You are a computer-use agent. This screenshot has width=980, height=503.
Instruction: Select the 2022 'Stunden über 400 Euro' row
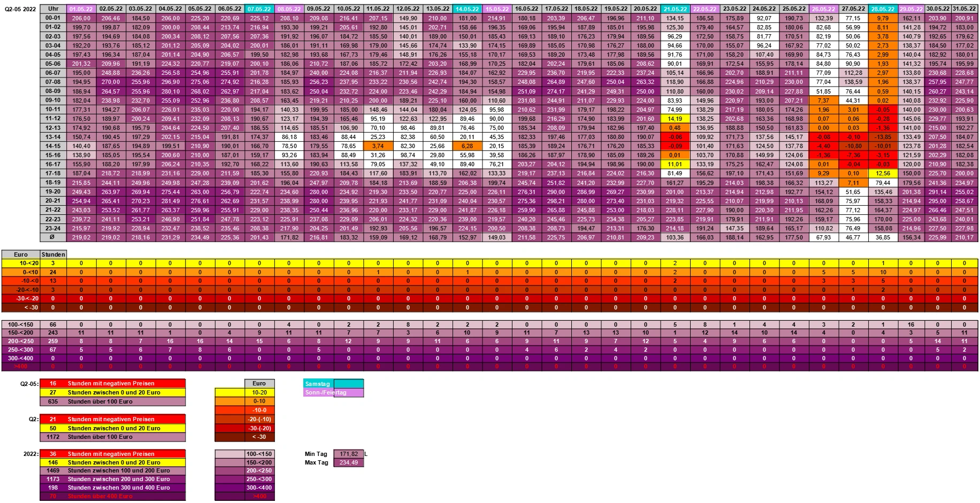112,497
